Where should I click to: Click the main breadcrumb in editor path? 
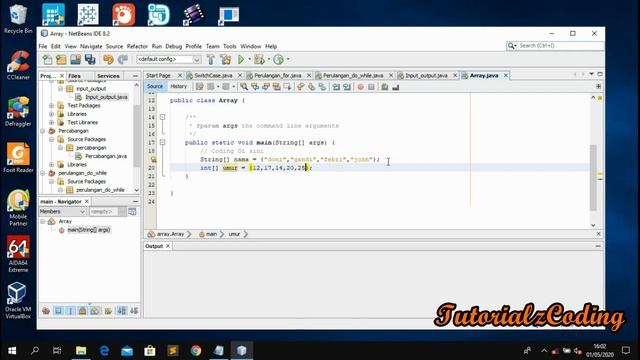click(211, 234)
